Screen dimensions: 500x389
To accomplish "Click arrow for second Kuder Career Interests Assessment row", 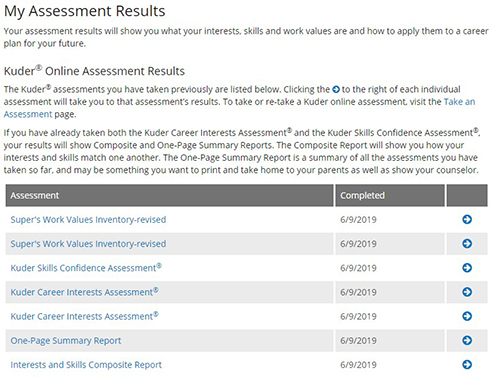I will coord(467,316).
